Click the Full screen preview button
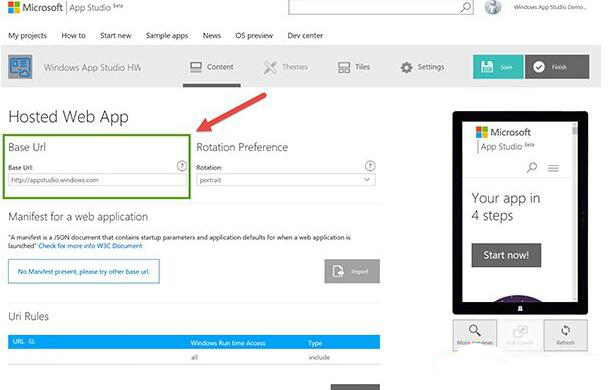Screen dimensions: 611x390 click(520, 335)
